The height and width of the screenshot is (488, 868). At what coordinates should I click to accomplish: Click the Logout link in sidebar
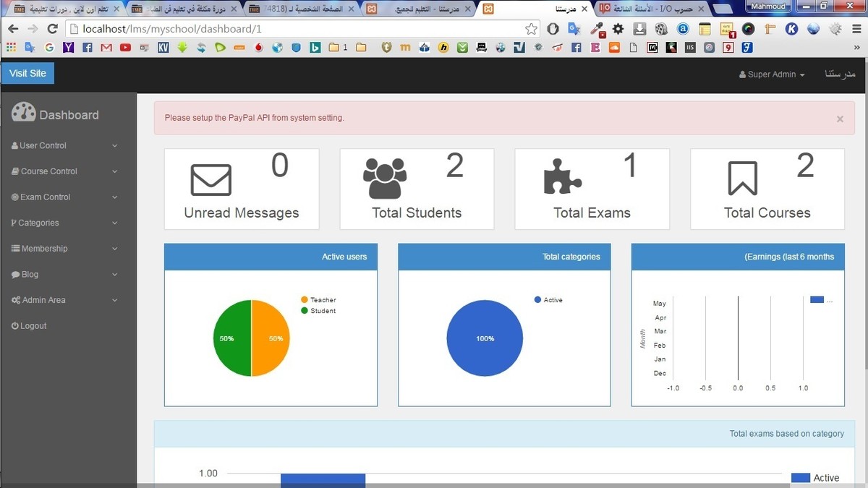coord(29,326)
